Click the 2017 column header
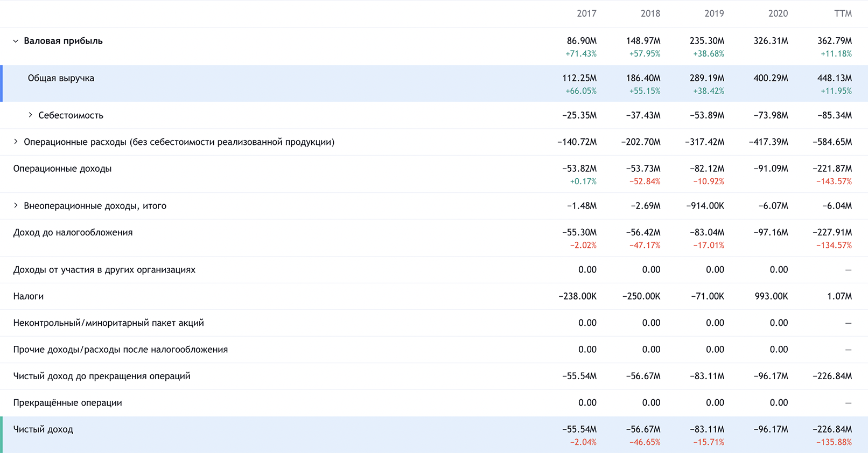Viewport: 868px width, 453px height. [586, 13]
